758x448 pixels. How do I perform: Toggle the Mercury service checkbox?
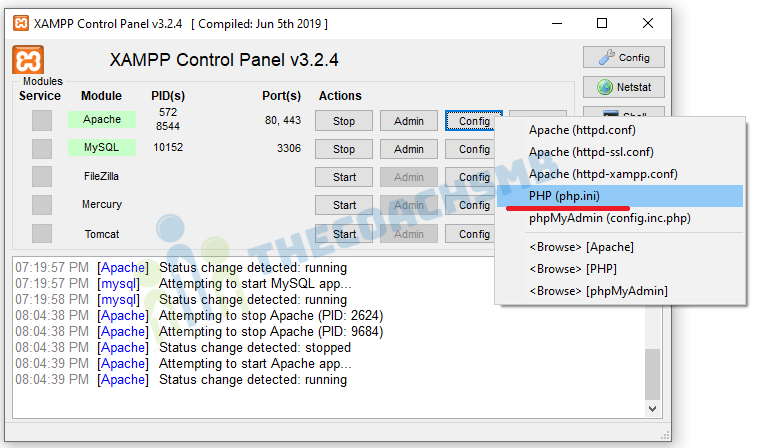point(42,205)
